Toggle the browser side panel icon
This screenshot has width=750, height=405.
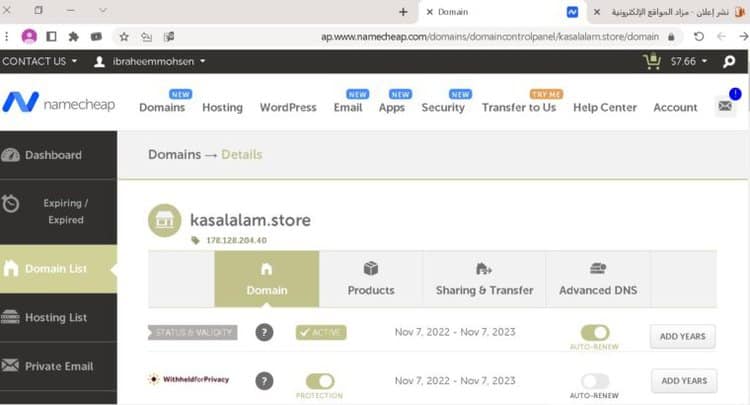point(52,36)
